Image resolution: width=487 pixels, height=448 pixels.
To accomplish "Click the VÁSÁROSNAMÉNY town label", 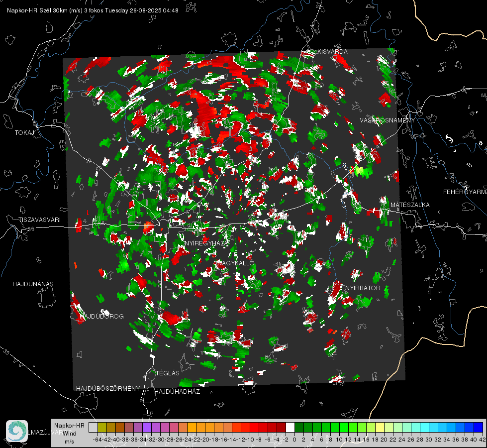I will (388, 120).
